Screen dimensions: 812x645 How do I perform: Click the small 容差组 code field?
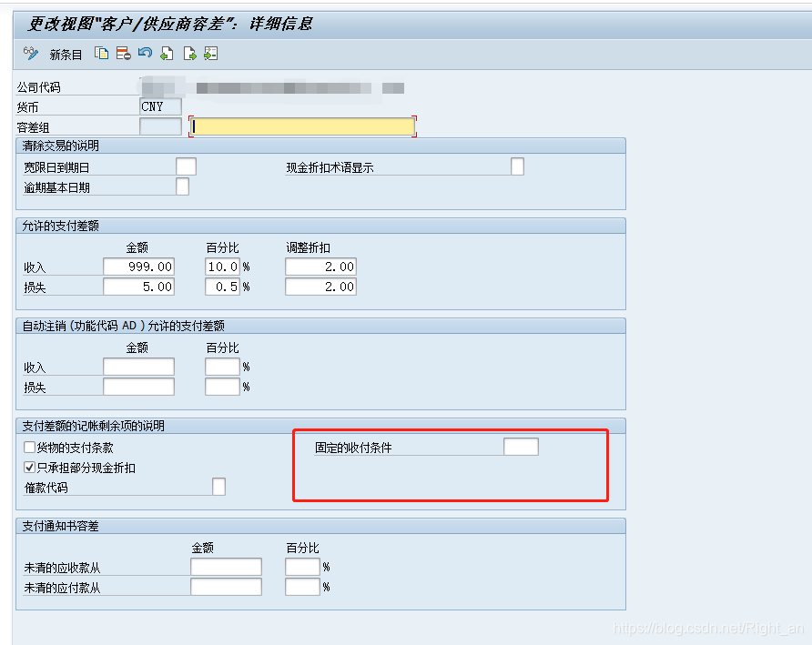pos(160,126)
